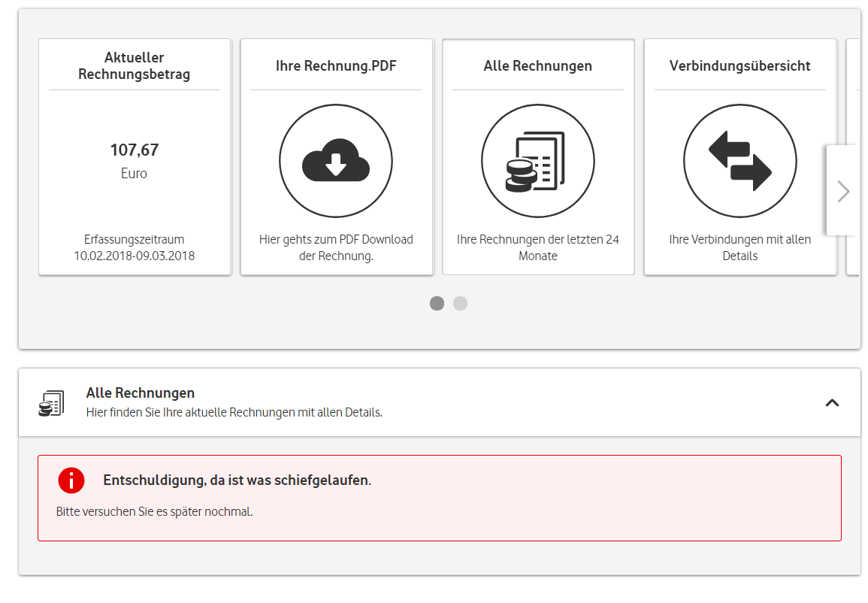Collapse the Alle Rechnungen section chevron

(832, 403)
